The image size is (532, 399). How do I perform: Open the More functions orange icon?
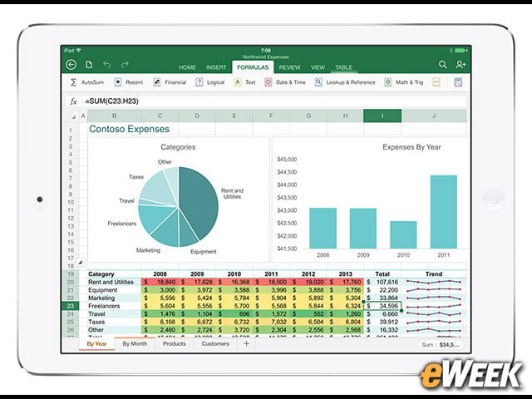pyautogui.click(x=436, y=82)
